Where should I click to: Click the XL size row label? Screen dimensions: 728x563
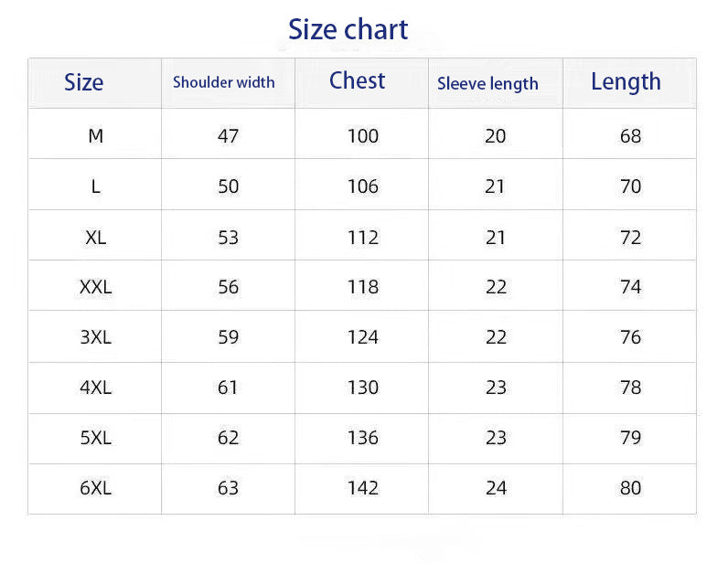pos(96,238)
